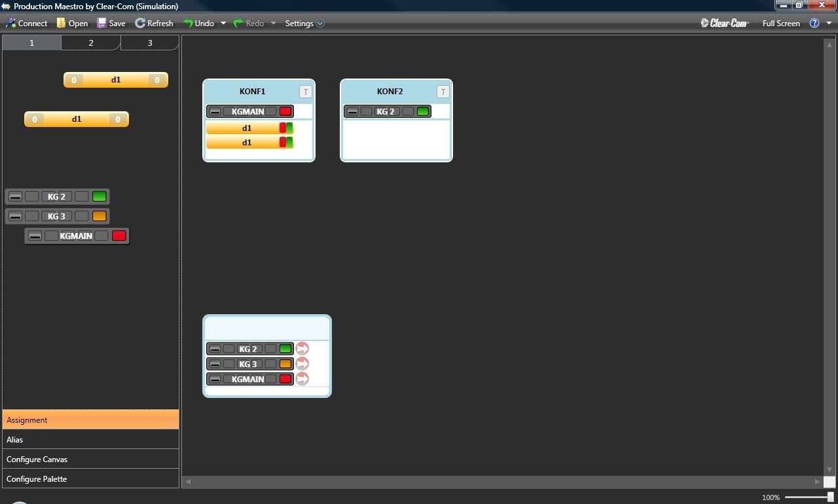Switch to palette tab 2
The height and width of the screenshot is (504, 838).
[x=91, y=43]
